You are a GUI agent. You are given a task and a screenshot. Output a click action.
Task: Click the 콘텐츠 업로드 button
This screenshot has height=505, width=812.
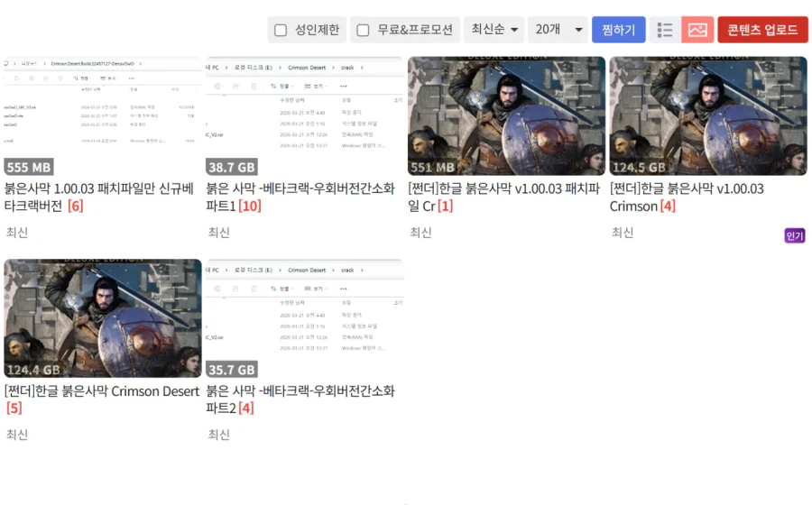pos(762,30)
